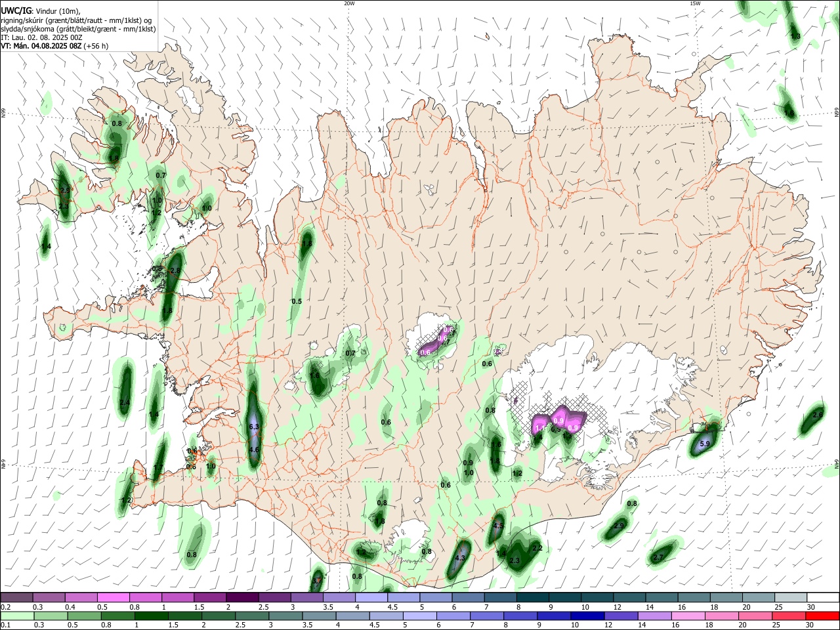This screenshot has height=630, width=840.
Task: Click the 2.4 precipitation value off the west coast
Action: [125, 402]
